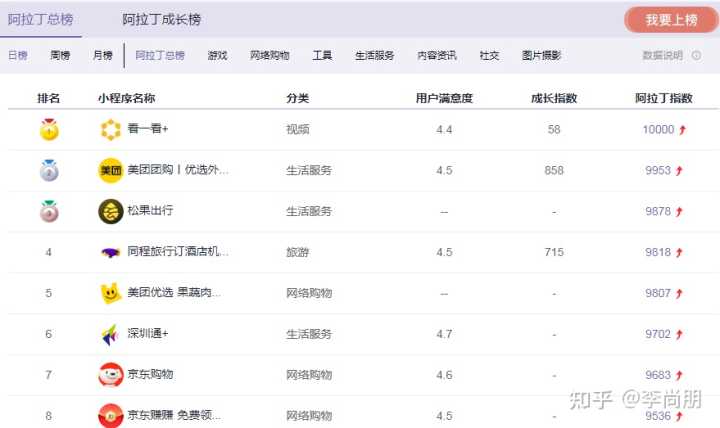720x428 pixels.
Task: Click the 美团团购 yellow logo icon
Action: (x=111, y=170)
